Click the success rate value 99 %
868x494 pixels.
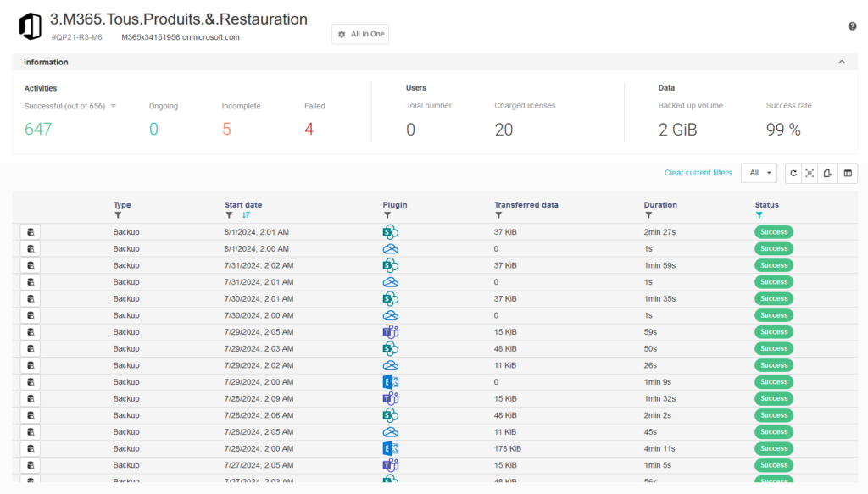pos(783,130)
